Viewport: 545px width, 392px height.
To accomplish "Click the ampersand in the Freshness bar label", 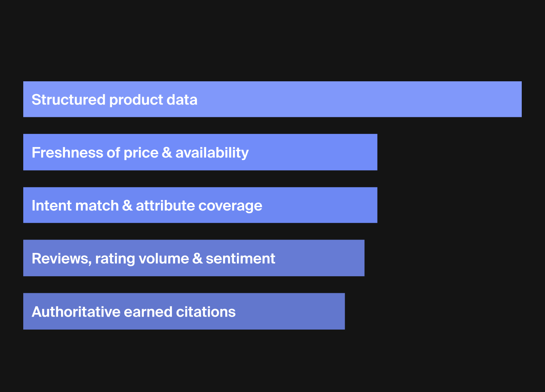I will [x=167, y=152].
